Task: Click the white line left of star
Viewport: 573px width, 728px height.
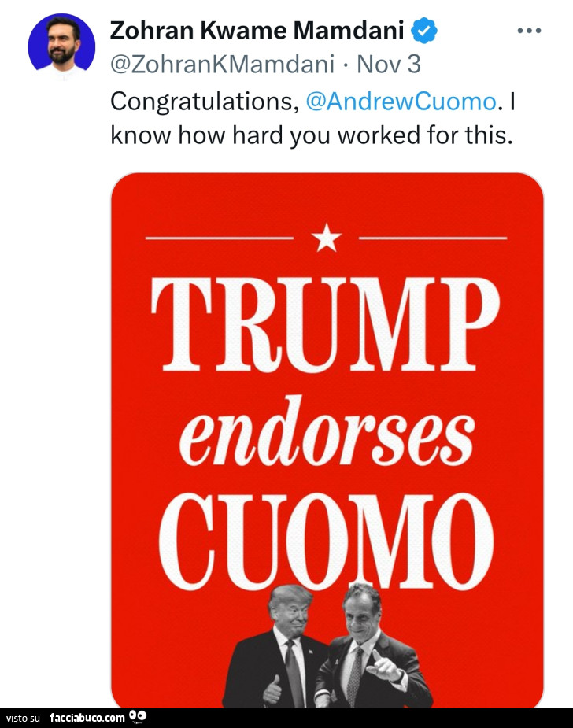Action: tap(219, 237)
